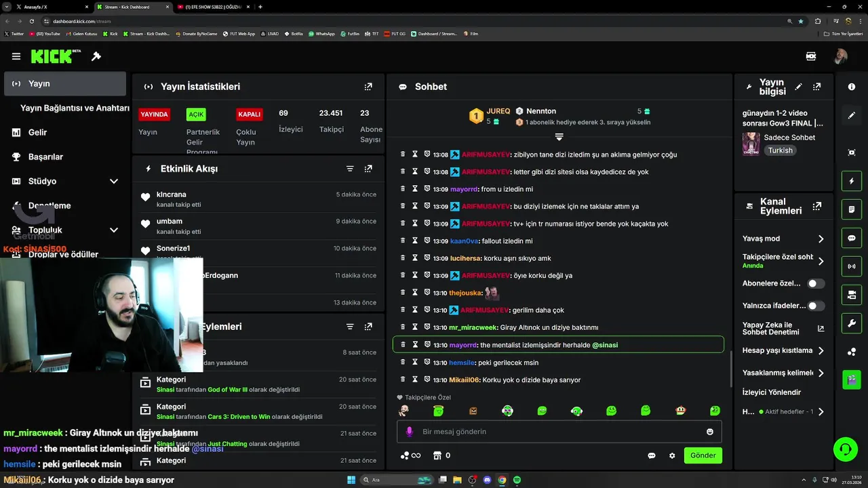Open the profile avatar menu at top right
Image resolution: width=868 pixels, height=488 pixels.
pyautogui.click(x=840, y=56)
